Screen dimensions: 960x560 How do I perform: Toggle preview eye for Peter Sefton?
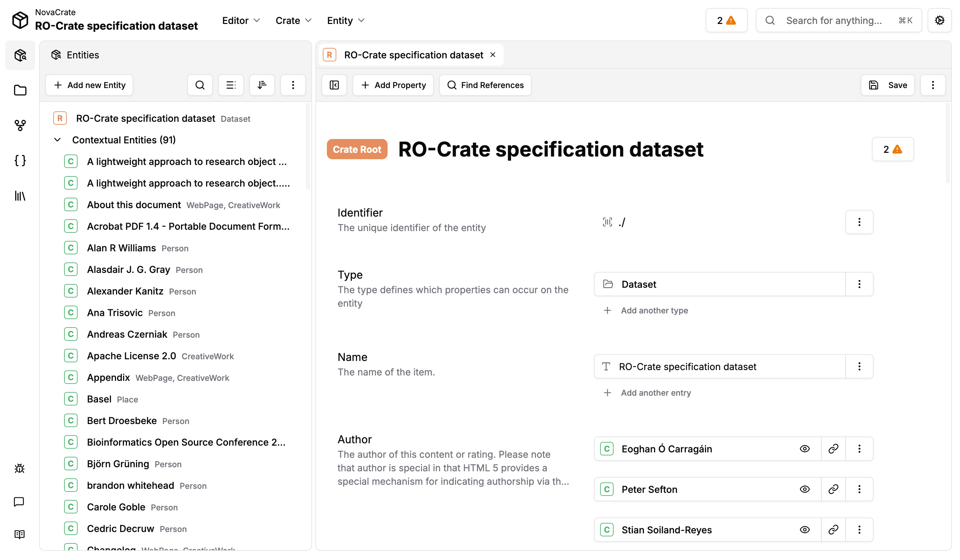(804, 489)
